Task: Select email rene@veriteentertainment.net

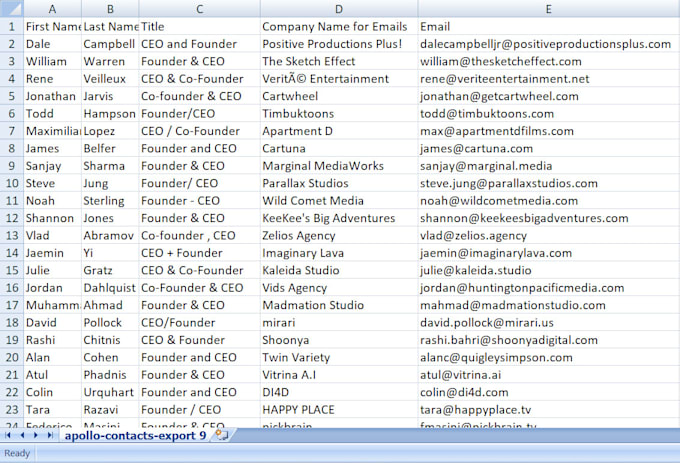Action: point(549,79)
